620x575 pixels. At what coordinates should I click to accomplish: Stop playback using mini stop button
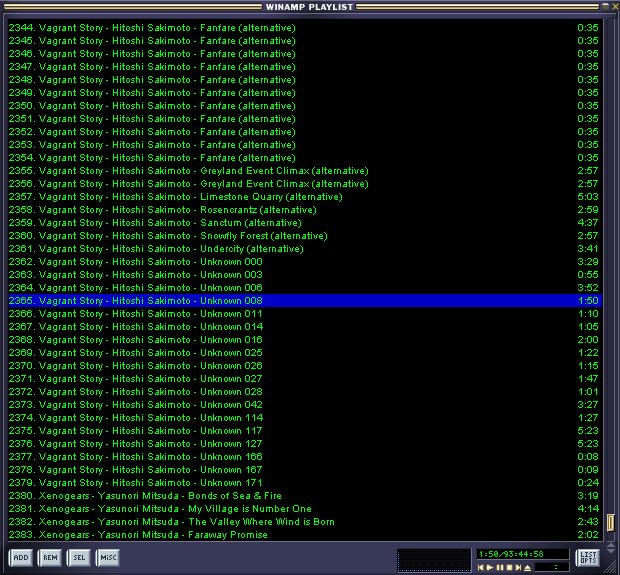coord(508,567)
